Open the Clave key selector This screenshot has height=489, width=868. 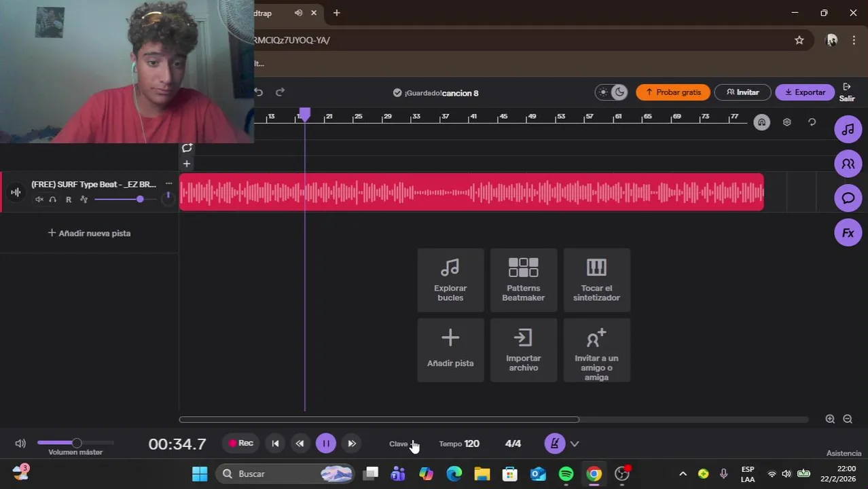(x=403, y=444)
